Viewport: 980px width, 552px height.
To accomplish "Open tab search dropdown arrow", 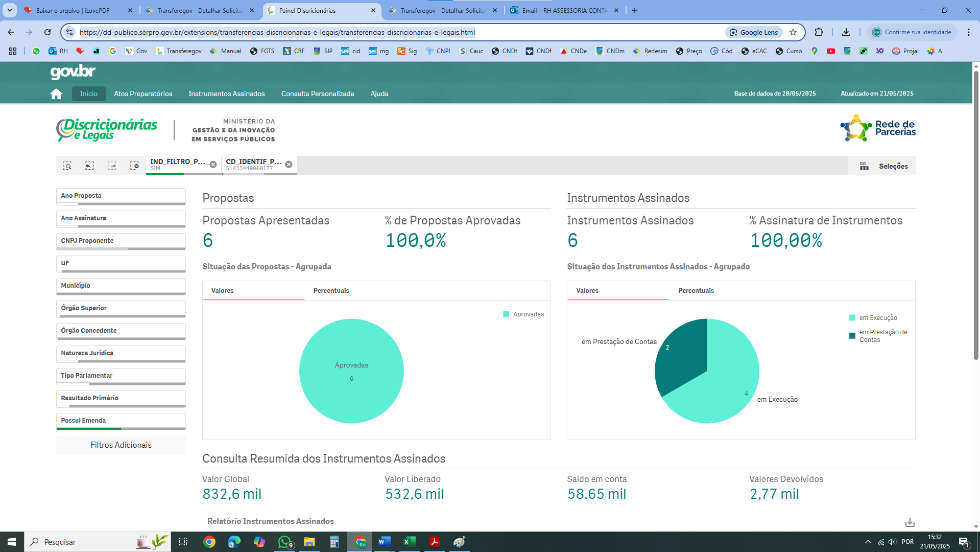I will pyautogui.click(x=9, y=10).
